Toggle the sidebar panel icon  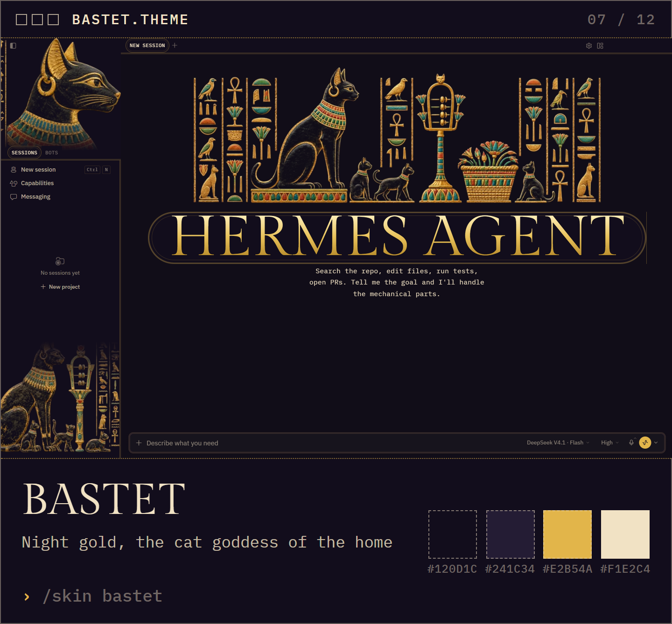pos(13,46)
